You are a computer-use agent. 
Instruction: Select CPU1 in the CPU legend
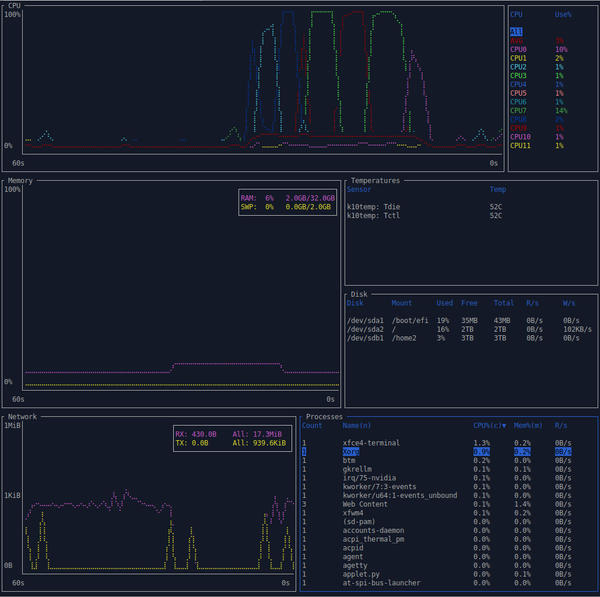537,58
